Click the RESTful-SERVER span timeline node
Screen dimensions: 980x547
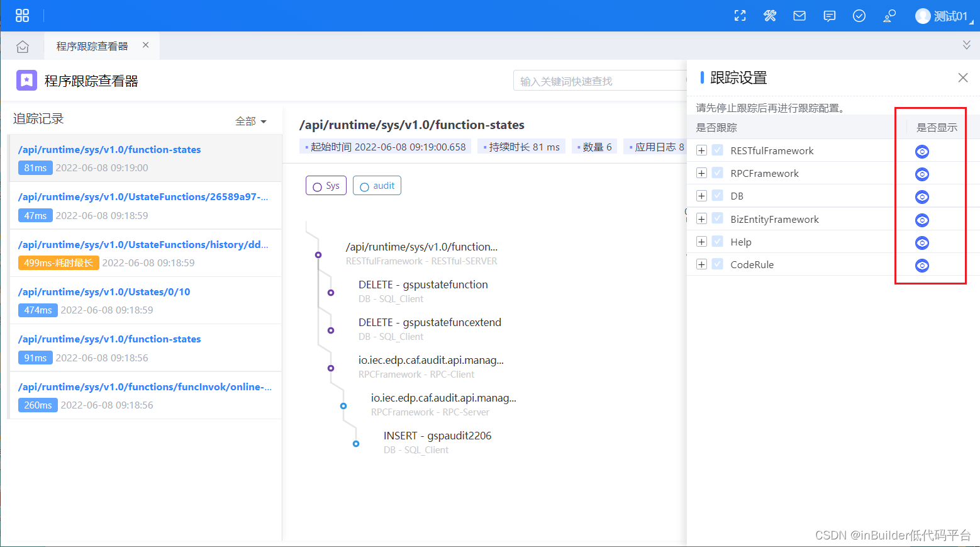pyautogui.click(x=318, y=255)
